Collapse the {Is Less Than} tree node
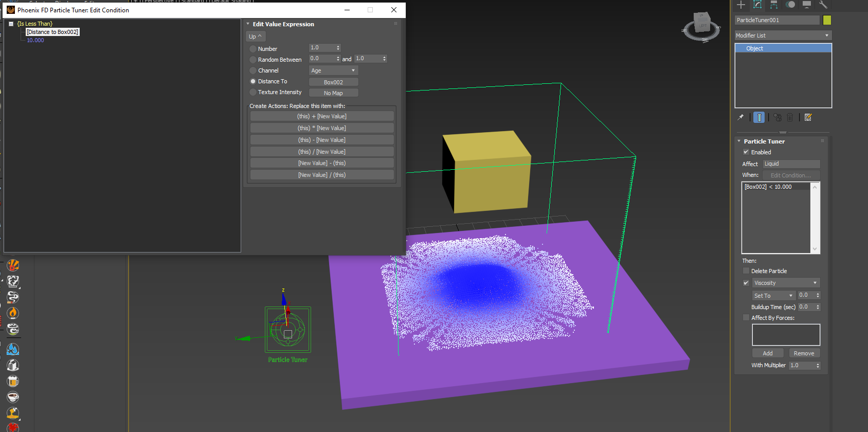Image resolution: width=868 pixels, height=432 pixels. [x=11, y=24]
